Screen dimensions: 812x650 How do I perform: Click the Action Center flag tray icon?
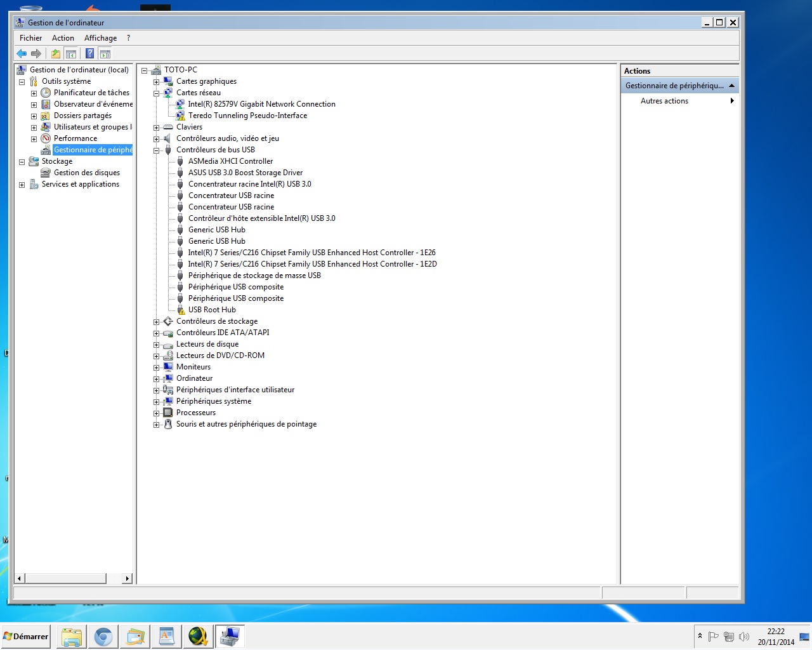tap(713, 637)
